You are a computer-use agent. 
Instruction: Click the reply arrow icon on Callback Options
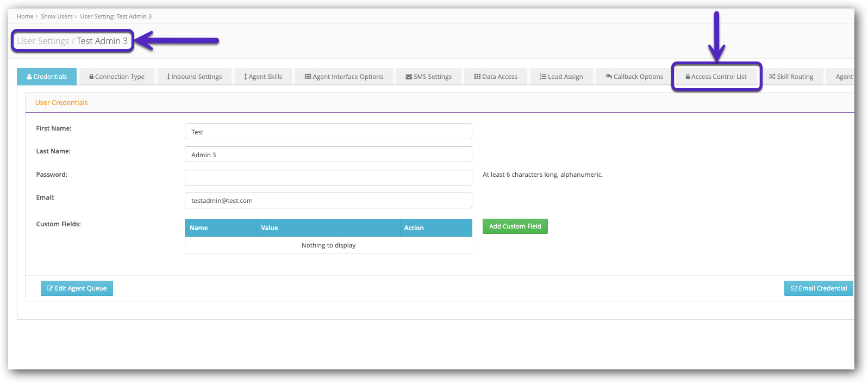tap(609, 77)
